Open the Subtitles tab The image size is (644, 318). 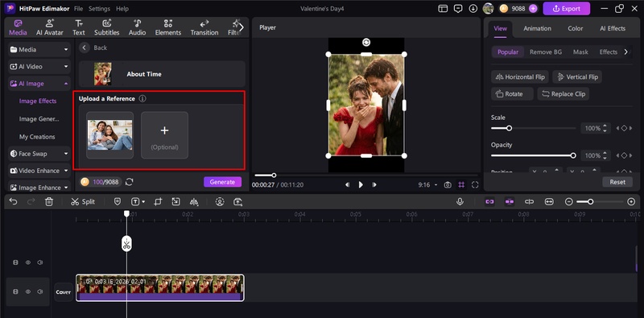107,27
